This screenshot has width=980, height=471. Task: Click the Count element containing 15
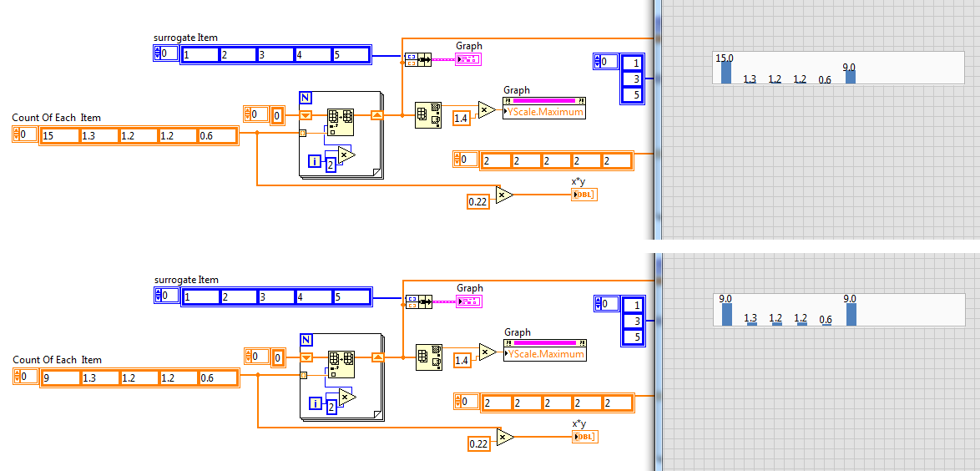pyautogui.click(x=60, y=136)
